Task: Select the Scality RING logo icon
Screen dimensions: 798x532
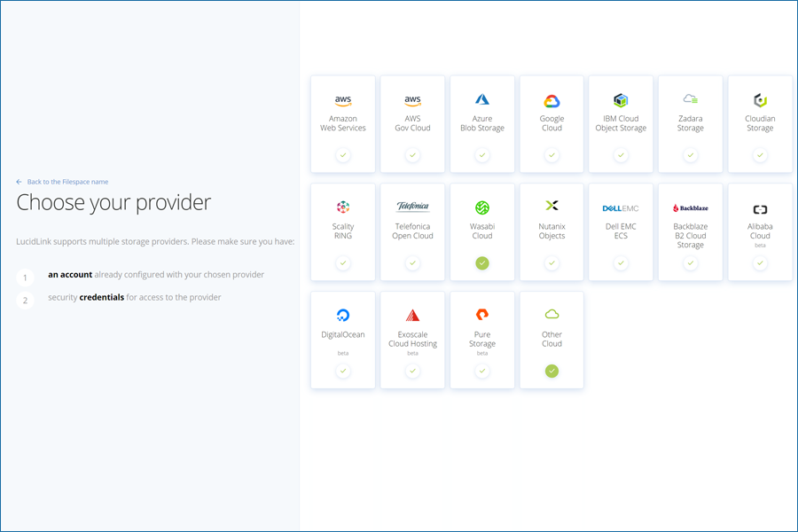Action: point(343,207)
